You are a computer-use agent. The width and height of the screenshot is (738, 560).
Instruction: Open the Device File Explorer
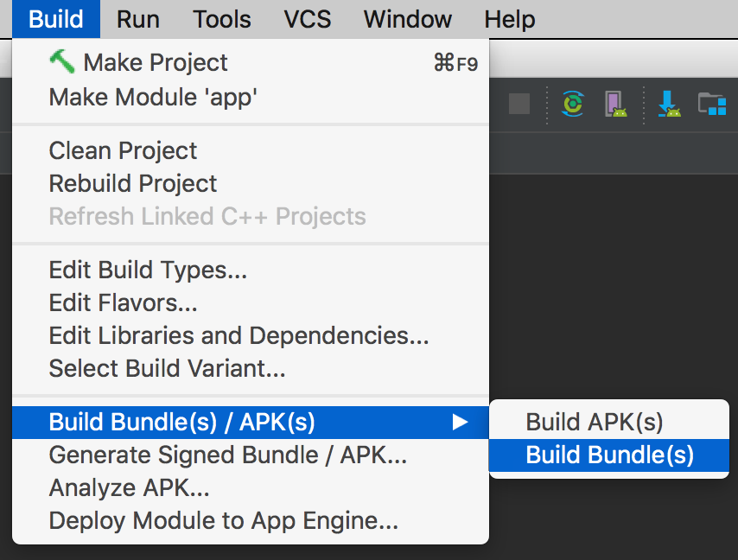coord(710,103)
